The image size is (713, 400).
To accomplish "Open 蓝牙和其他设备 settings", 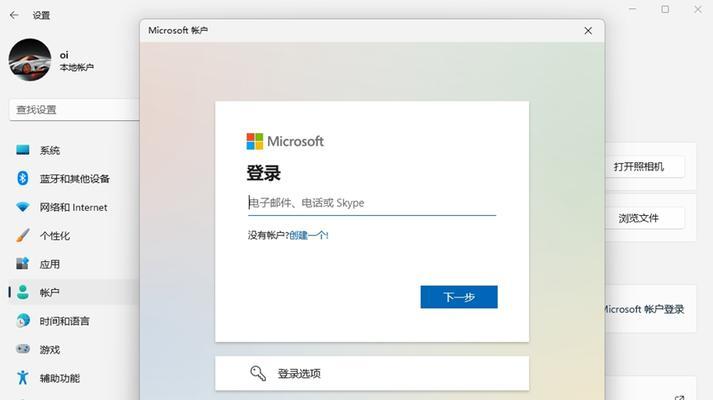I will pyautogui.click(x=73, y=179).
